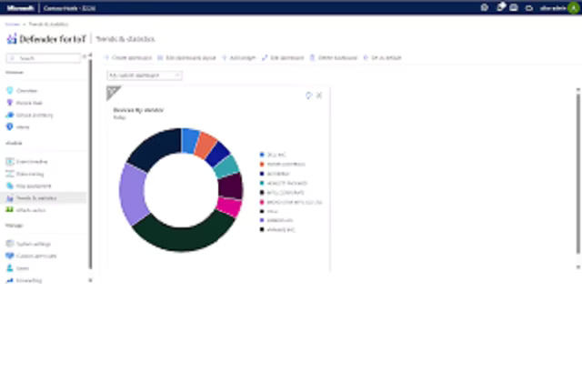Click Set as default in the toolbar
This screenshot has width=582, height=392.
pyautogui.click(x=382, y=58)
